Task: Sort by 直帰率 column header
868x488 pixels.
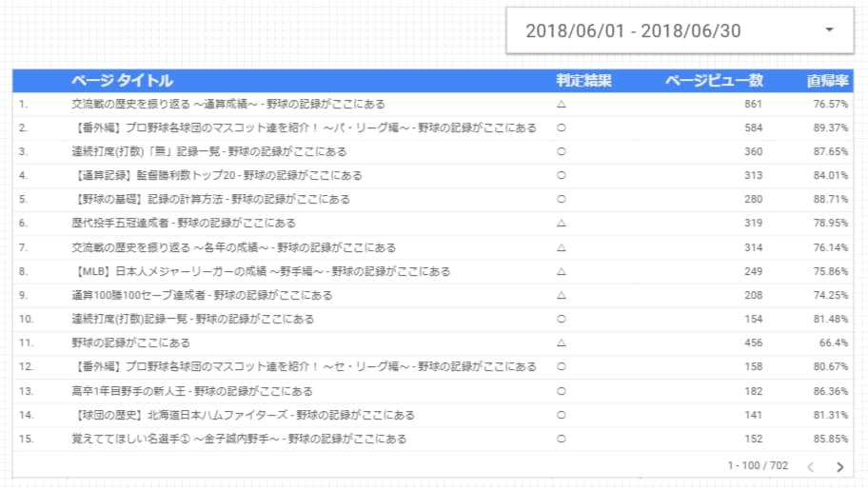Action: point(827,81)
